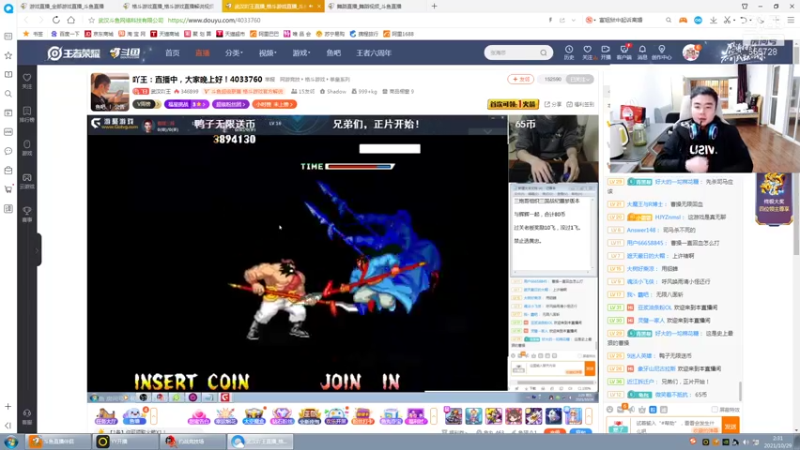Image resolution: width=800 pixels, height=450 pixels.
Task: Open browser sidebar favorites star icon
Action: 8,55
